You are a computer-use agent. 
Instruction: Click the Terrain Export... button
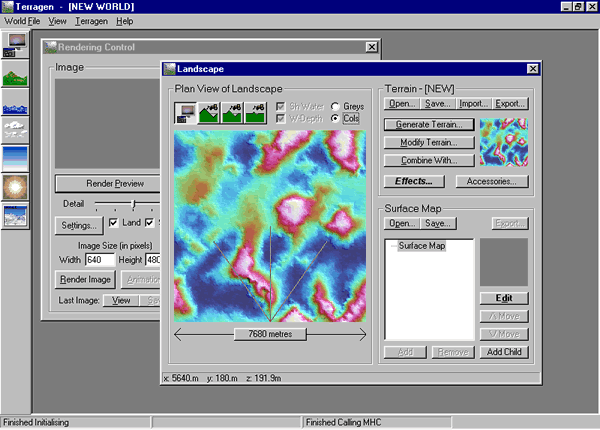tap(510, 104)
